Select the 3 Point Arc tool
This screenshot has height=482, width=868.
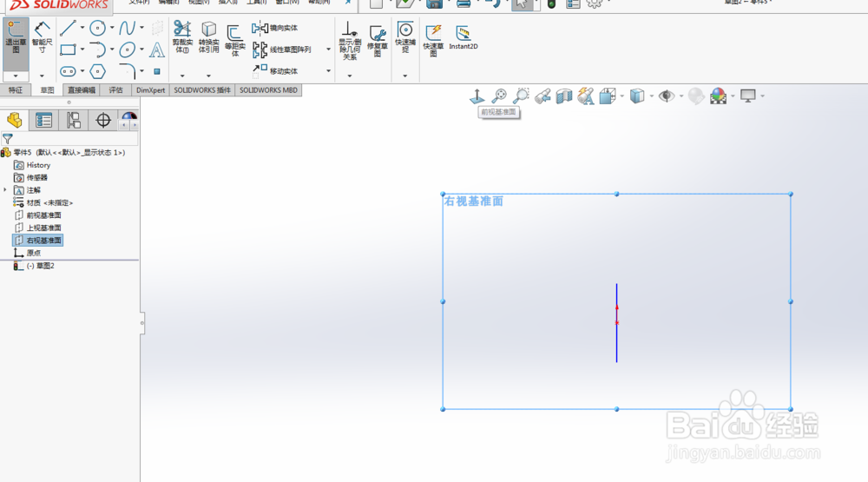click(x=97, y=50)
